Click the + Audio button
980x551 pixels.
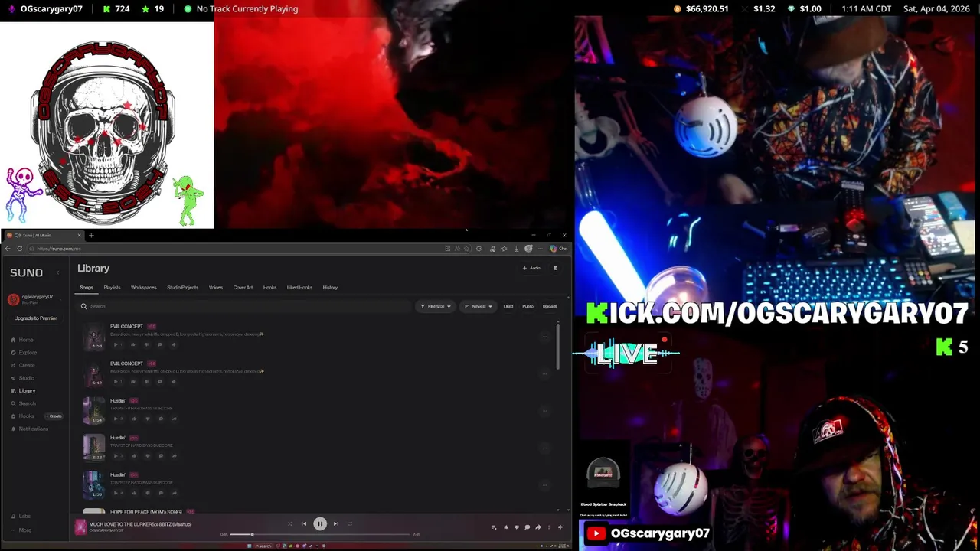531,268
